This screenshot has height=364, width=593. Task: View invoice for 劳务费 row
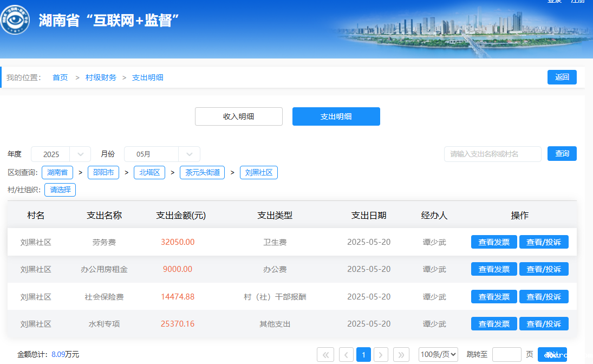[494, 242]
